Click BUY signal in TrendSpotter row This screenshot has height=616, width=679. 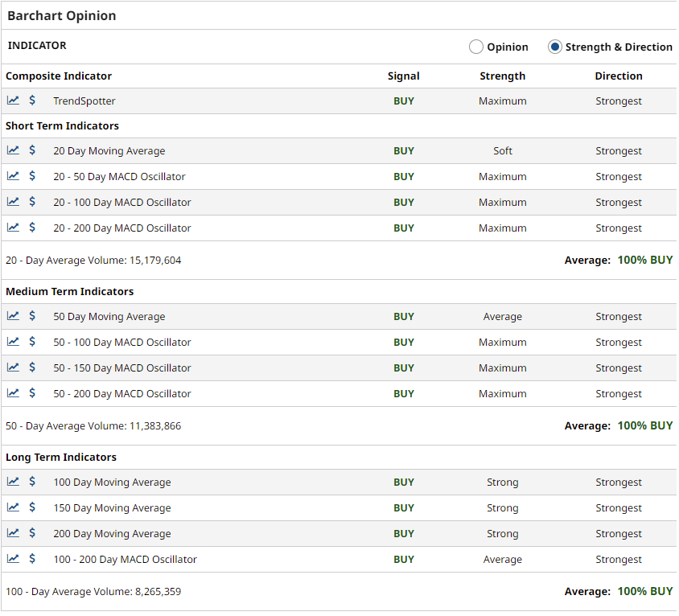click(x=404, y=101)
